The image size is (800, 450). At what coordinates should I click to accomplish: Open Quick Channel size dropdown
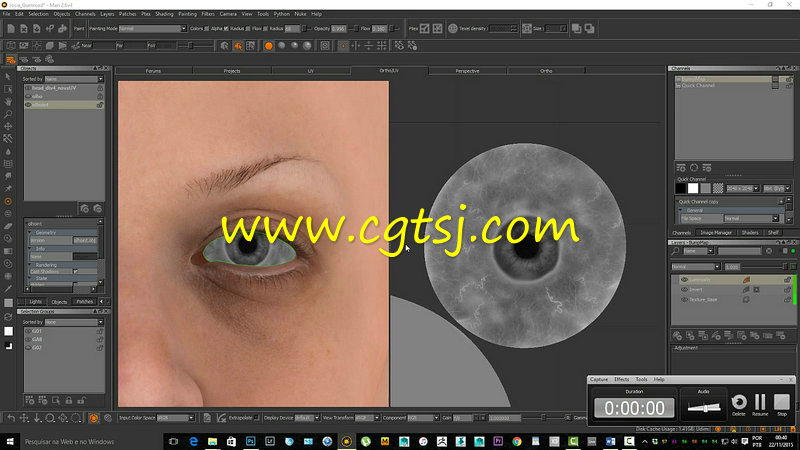pos(742,189)
